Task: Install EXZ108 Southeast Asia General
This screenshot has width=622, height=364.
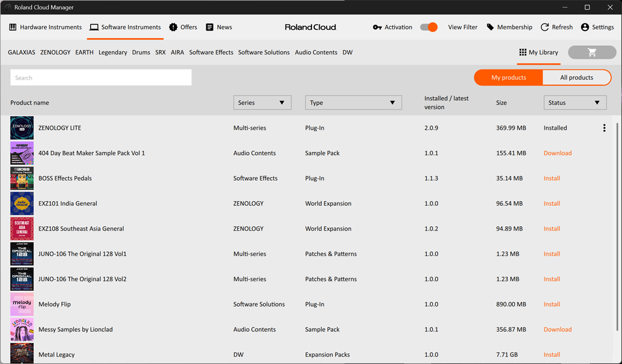Action: click(552, 228)
